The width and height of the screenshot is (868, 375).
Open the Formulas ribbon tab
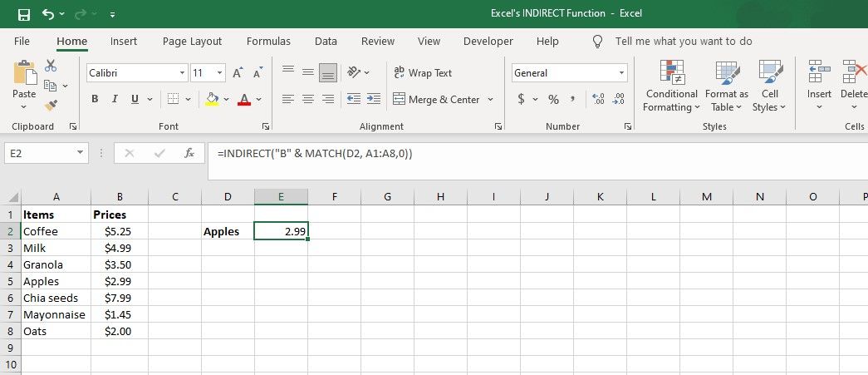click(x=268, y=42)
